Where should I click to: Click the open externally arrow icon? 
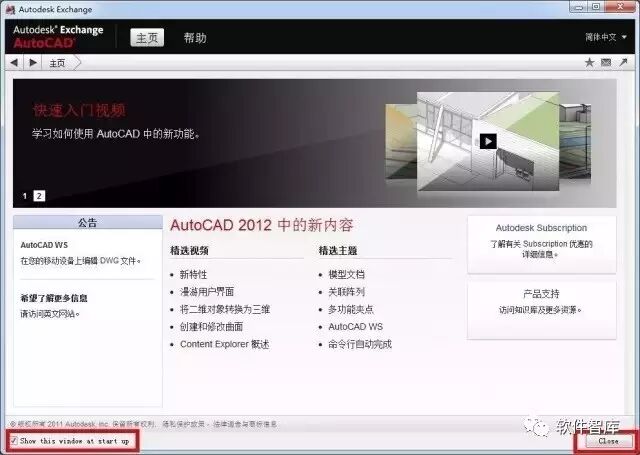(623, 62)
